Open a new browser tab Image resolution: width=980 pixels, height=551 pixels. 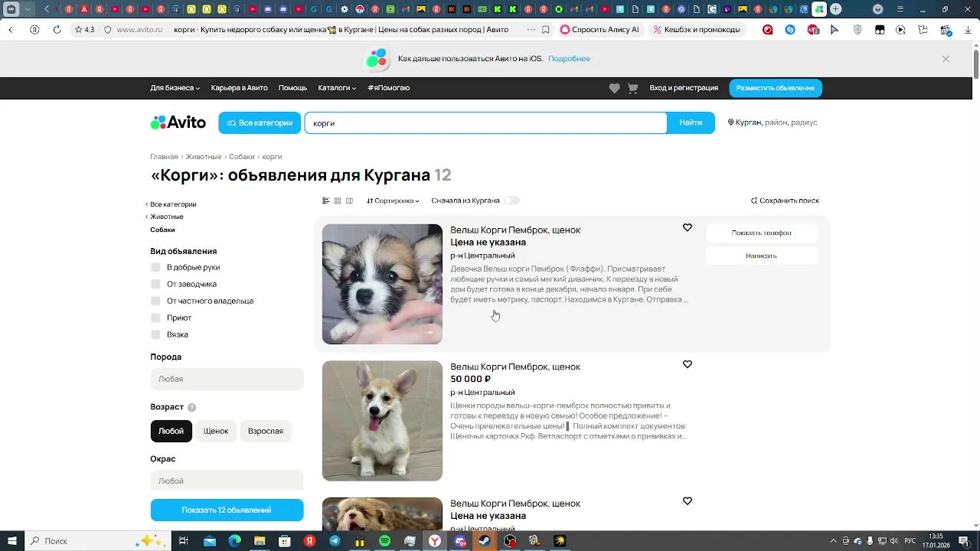[835, 9]
